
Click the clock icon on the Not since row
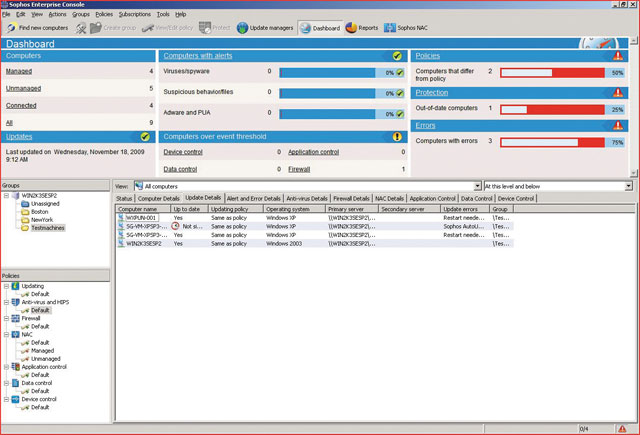click(176, 226)
